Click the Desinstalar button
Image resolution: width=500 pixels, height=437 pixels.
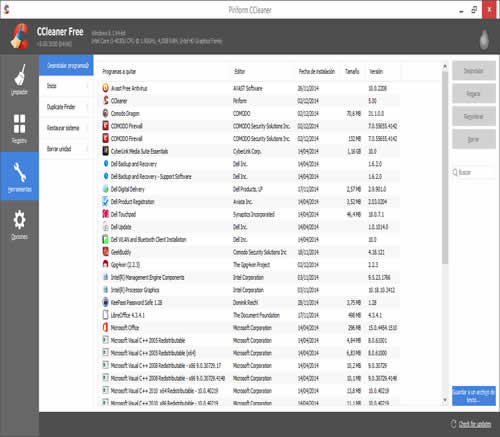coord(474,71)
